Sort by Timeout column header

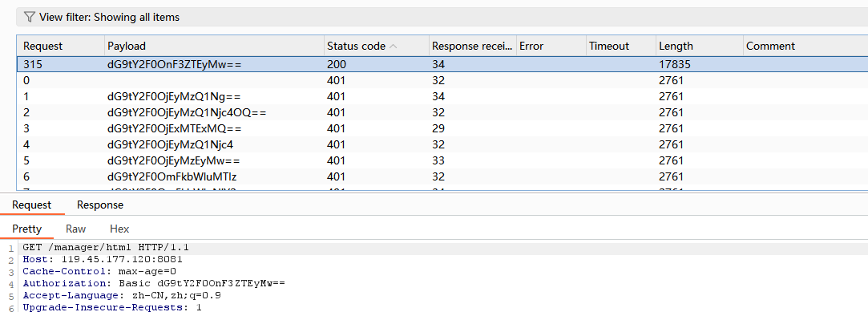coord(621,46)
